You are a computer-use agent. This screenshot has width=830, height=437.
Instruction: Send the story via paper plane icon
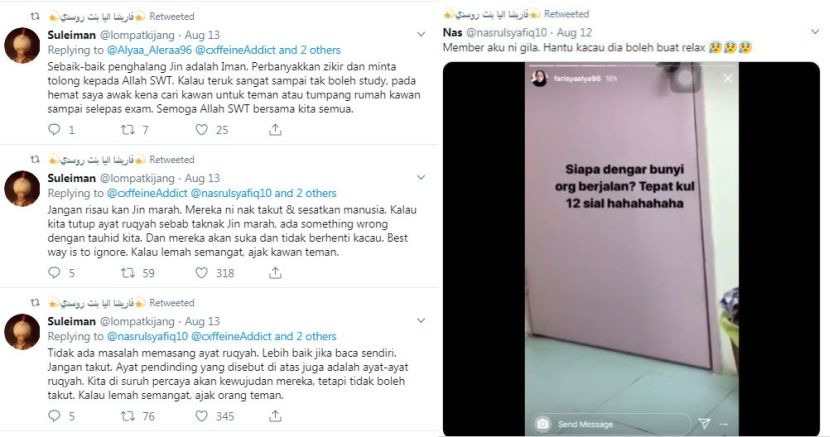[x=704, y=423]
